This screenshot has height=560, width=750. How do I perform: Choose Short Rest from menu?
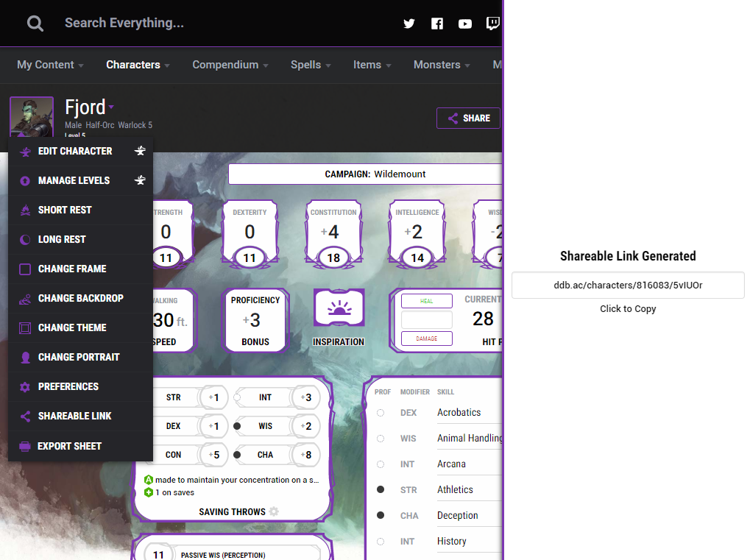click(80, 210)
